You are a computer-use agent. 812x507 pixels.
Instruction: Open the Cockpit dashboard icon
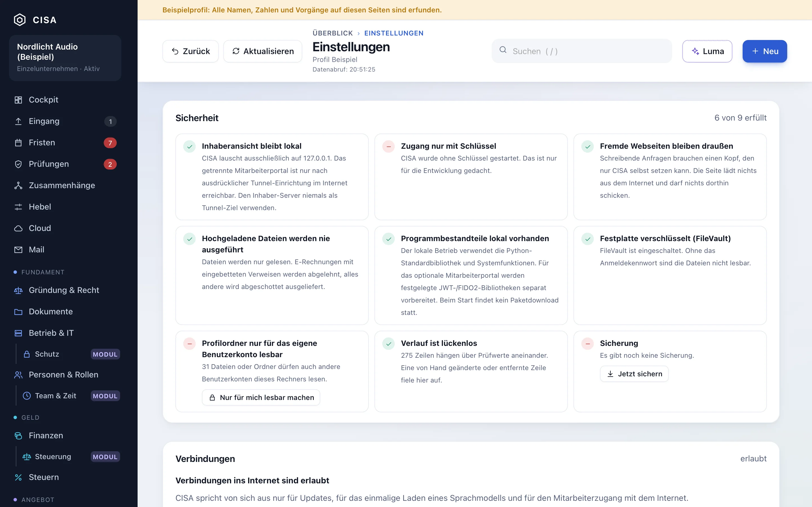point(18,100)
